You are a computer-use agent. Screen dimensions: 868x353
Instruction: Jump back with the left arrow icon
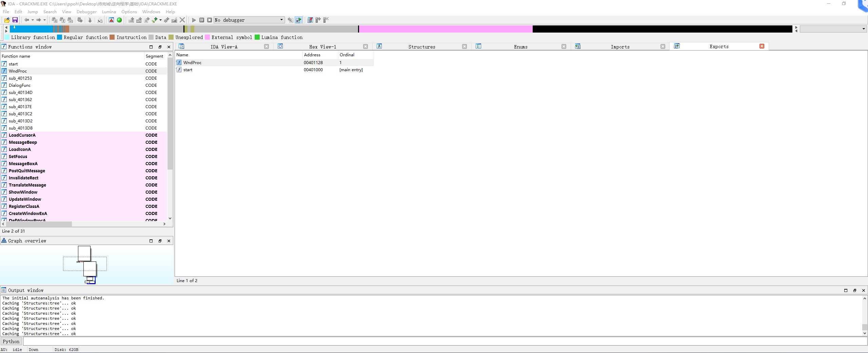[26, 20]
